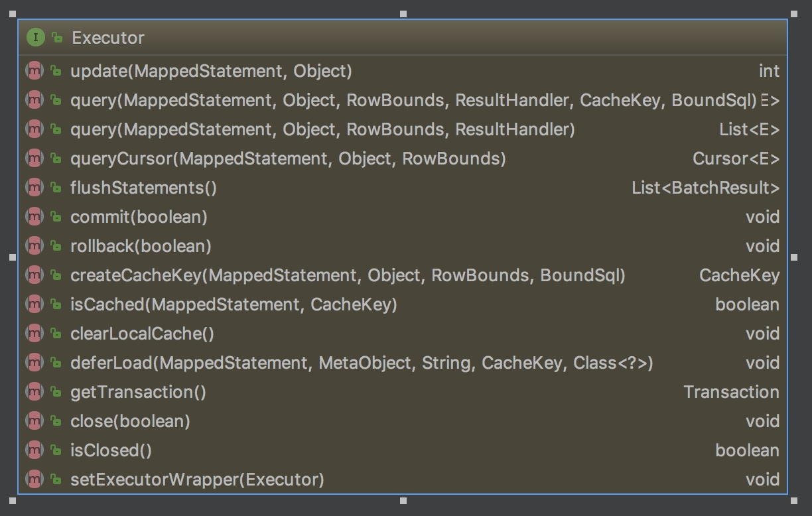Viewport: 812px width, 516px height.
Task: Click method icon of isClosed() row
Action: click(34, 450)
